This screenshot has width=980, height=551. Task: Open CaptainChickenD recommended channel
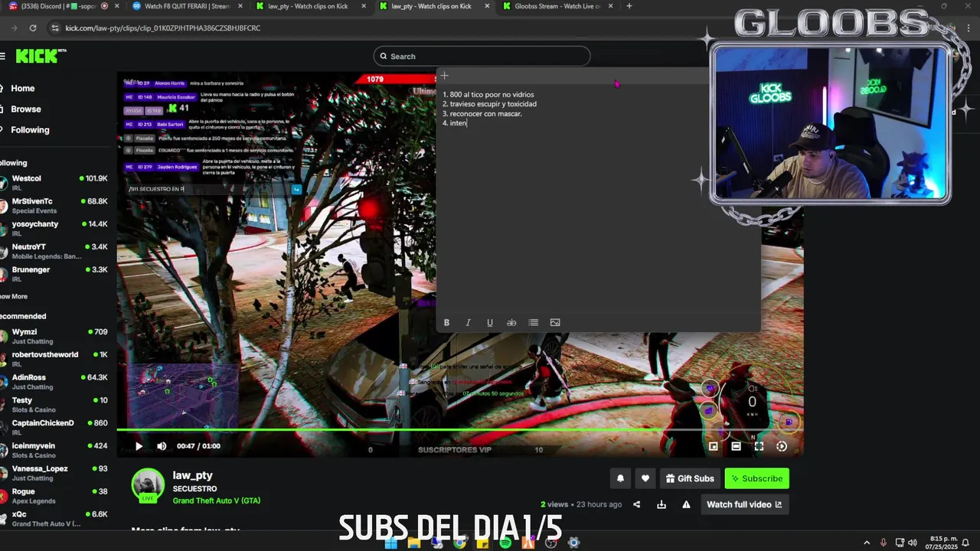55,428
